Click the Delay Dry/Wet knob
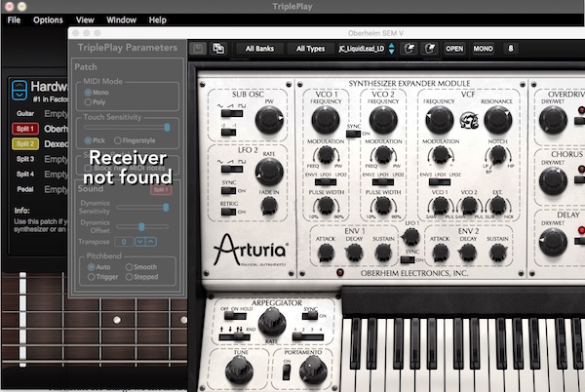The image size is (585, 392). pos(553,242)
